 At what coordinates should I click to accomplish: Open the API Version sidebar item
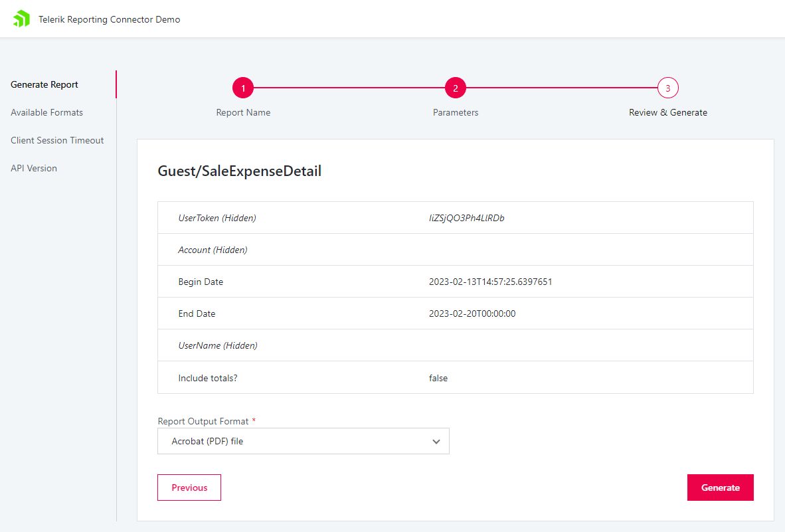tap(34, 169)
